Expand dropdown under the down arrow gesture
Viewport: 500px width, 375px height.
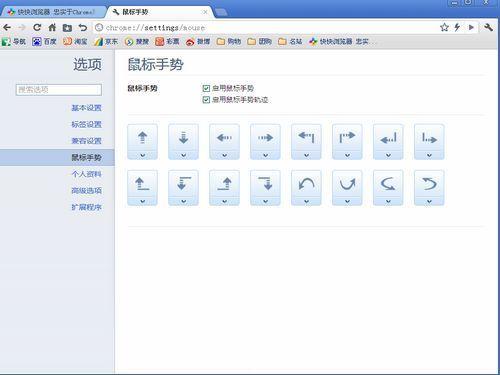[x=183, y=155]
